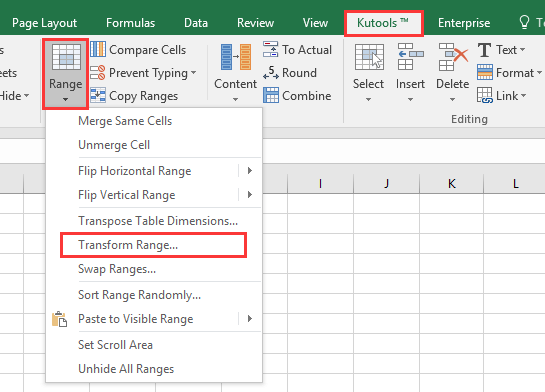Expand the Select dropdown arrow
The image size is (545, 392).
(368, 100)
